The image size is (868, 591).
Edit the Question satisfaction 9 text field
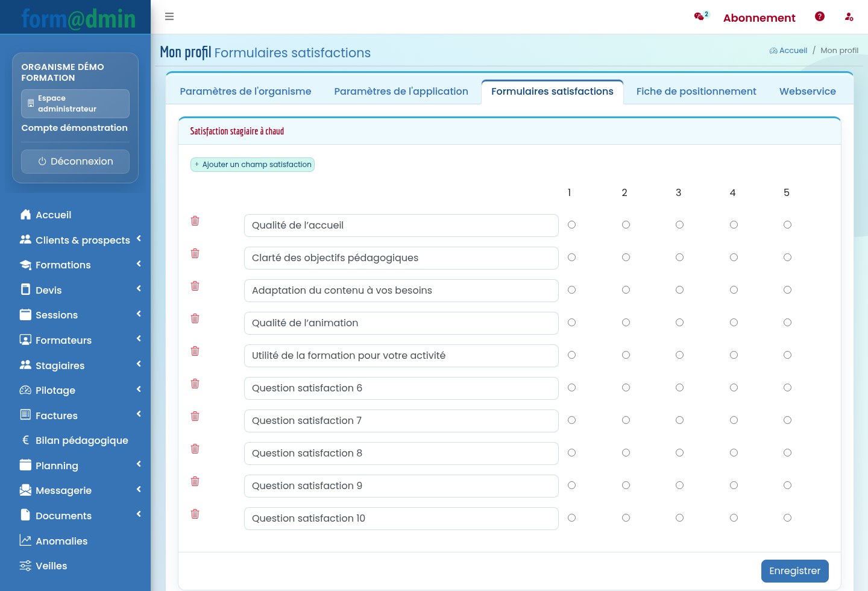pyautogui.click(x=401, y=486)
